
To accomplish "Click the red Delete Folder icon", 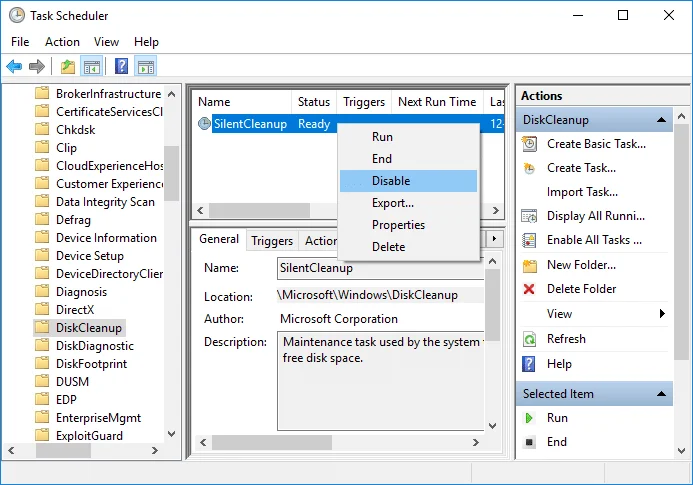I will (x=529, y=289).
